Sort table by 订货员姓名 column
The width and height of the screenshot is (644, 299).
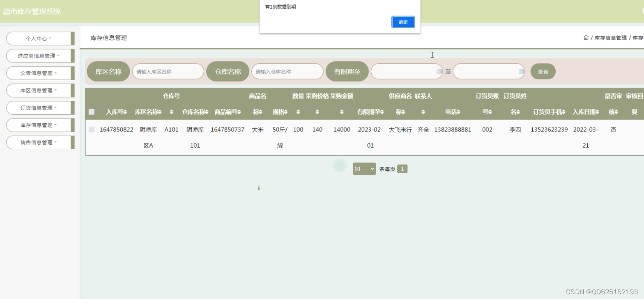[518, 112]
